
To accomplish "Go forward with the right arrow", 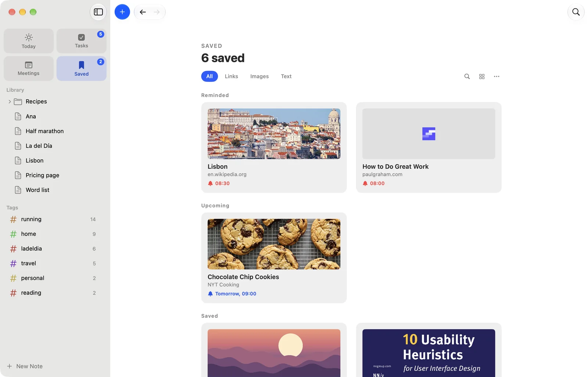I will point(157,12).
